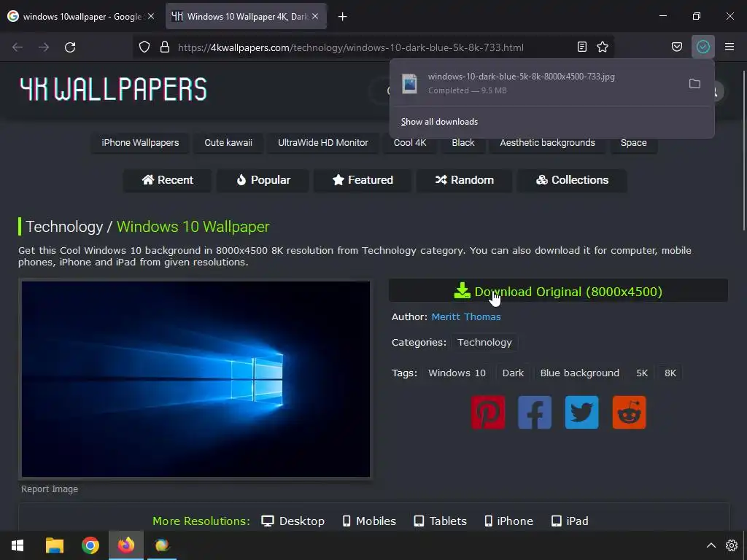The image size is (747, 560).
Task: Open the Firefox downloads toolbar button
Action: point(703,47)
